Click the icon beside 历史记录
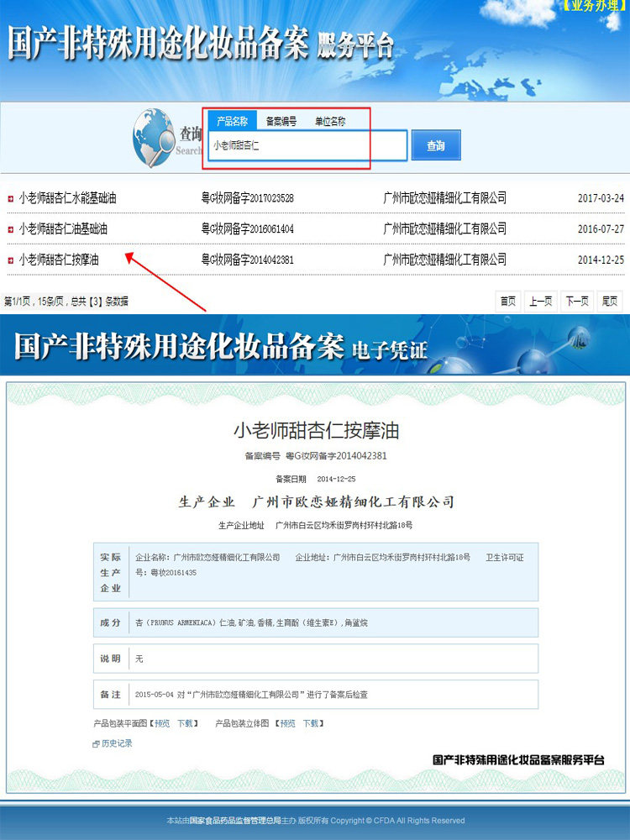The width and height of the screenshot is (630, 840). pyautogui.click(x=97, y=744)
